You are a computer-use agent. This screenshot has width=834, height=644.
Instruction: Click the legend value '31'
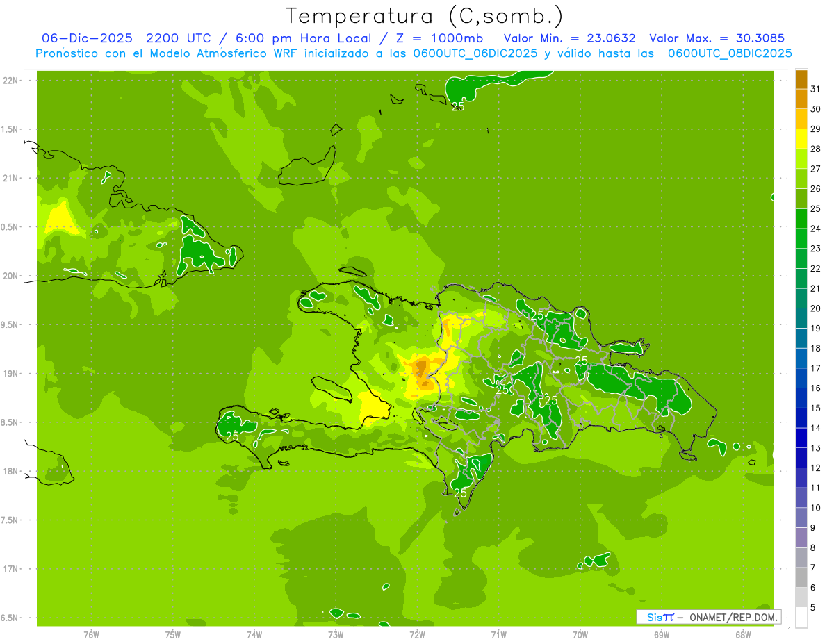tap(815, 89)
